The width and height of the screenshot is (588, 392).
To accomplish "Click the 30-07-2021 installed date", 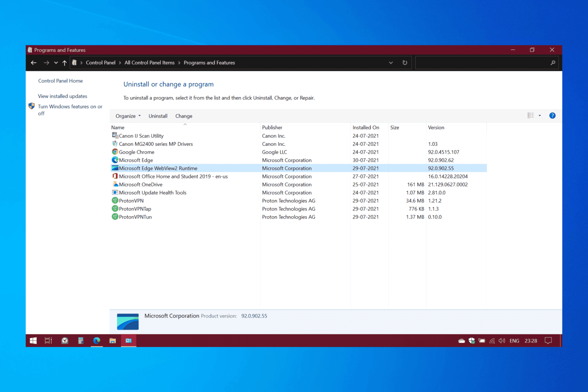I will 366,160.
